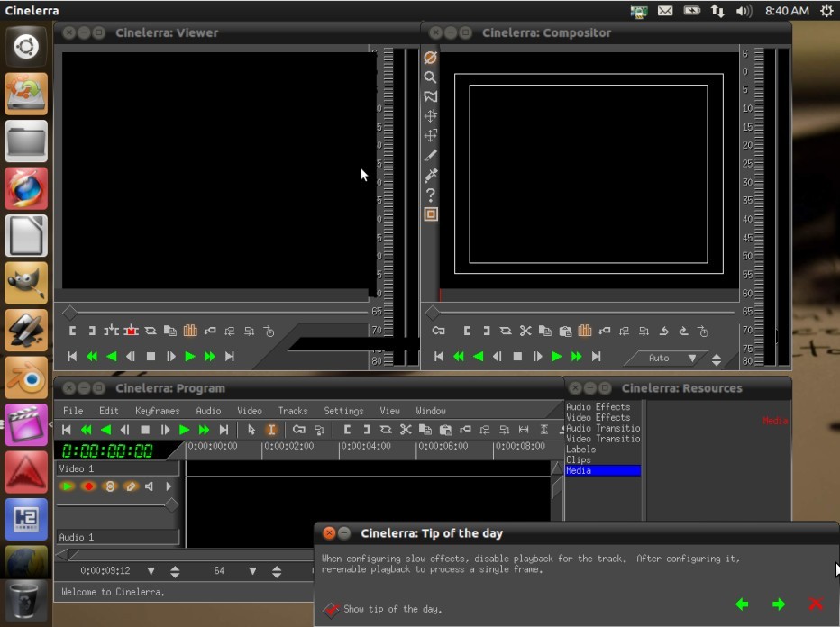Select the Crop tool in Compositor
Image resolution: width=840 pixels, height=627 pixels.
pyautogui.click(x=430, y=155)
